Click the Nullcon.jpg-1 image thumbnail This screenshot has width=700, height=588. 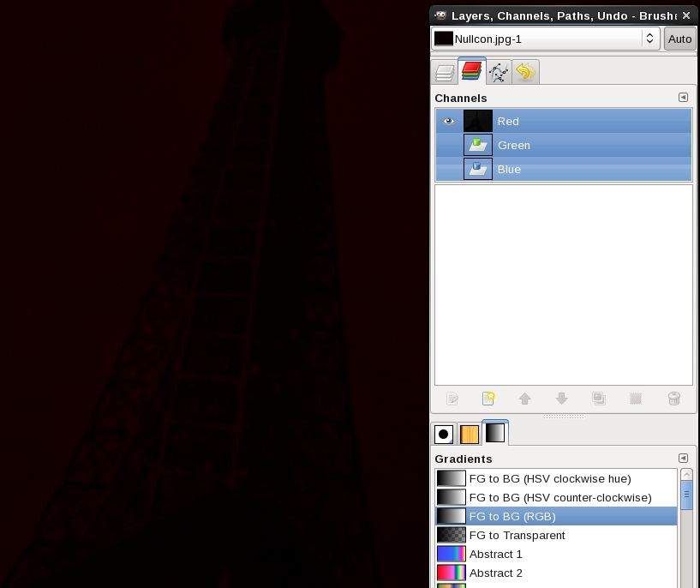444,39
